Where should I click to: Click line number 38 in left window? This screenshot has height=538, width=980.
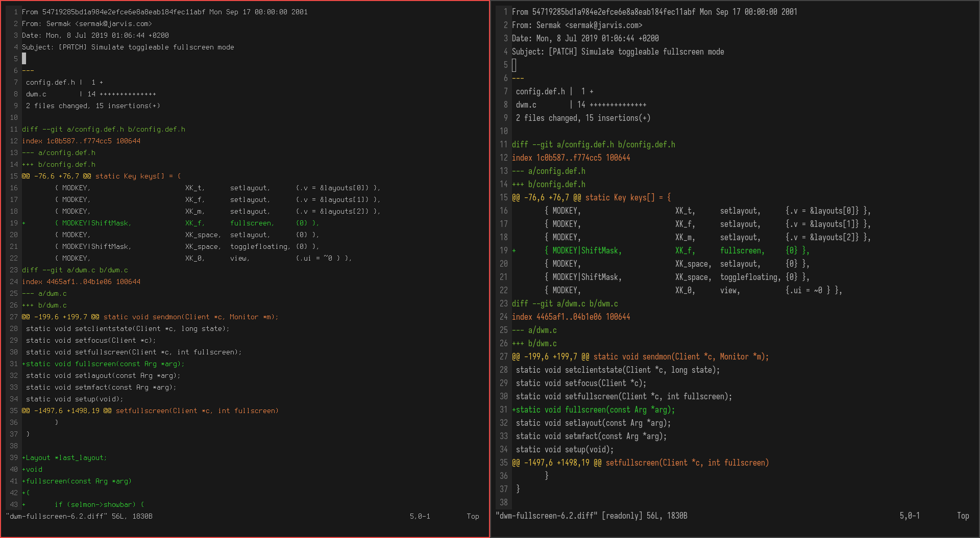(x=14, y=446)
